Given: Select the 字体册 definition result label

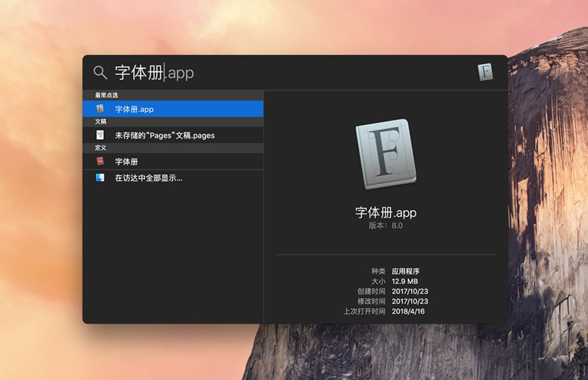Looking at the screenshot, I should 127,162.
